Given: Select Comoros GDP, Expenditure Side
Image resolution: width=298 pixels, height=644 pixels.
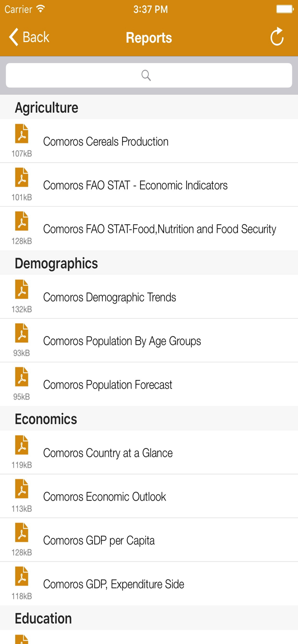Looking at the screenshot, I should pyautogui.click(x=113, y=584).
